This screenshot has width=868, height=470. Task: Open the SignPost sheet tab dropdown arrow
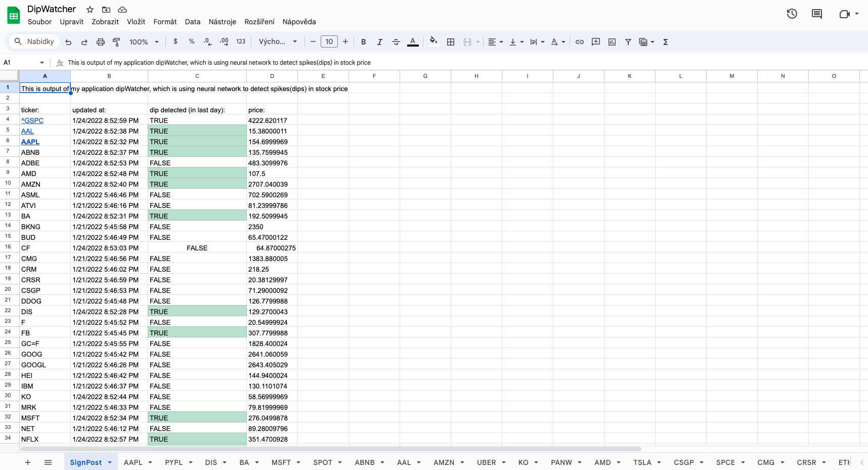click(110, 462)
